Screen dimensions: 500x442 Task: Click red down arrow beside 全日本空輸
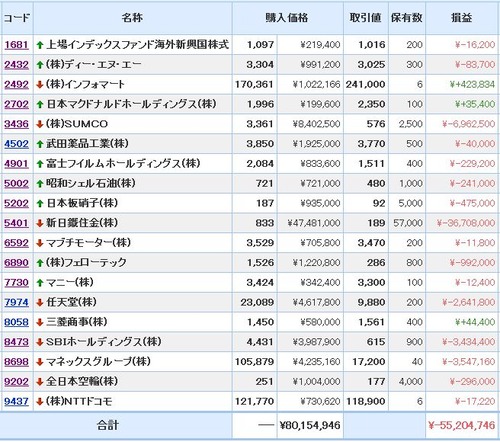40,382
